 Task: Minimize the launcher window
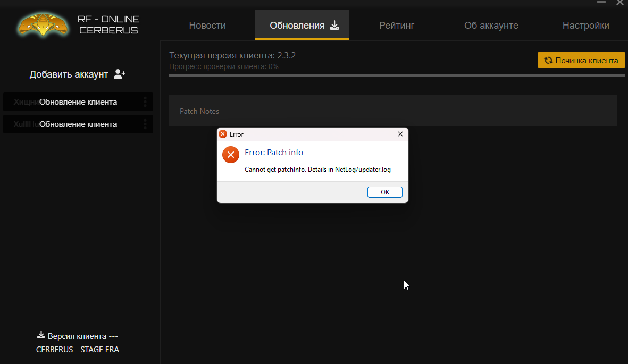[601, 3]
